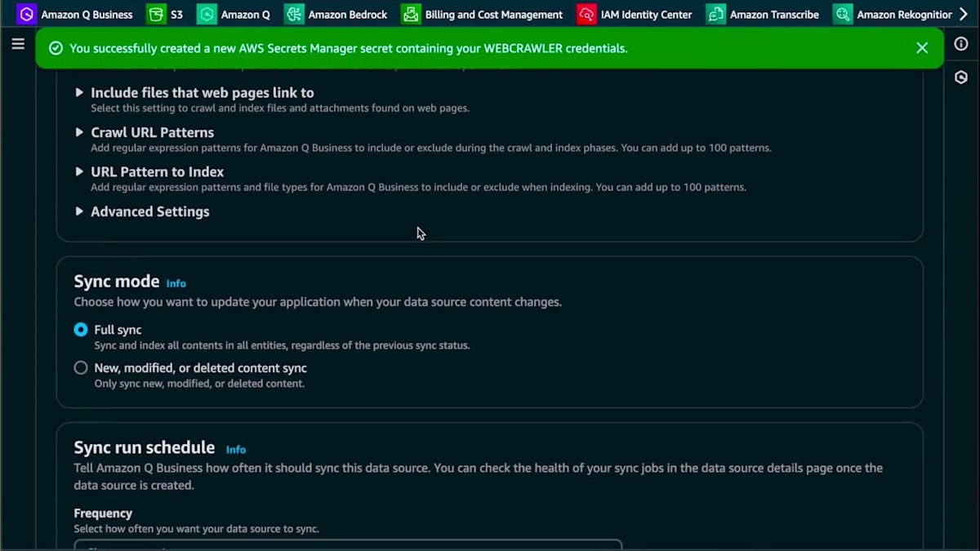Screen dimensions: 980x551
Task: Click the 'Select how often you want your data source to sync.' text
Action: (x=197, y=529)
